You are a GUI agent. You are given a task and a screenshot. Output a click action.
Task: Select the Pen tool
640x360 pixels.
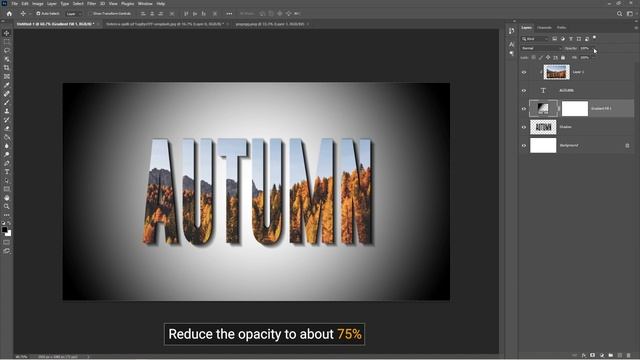click(x=7, y=163)
